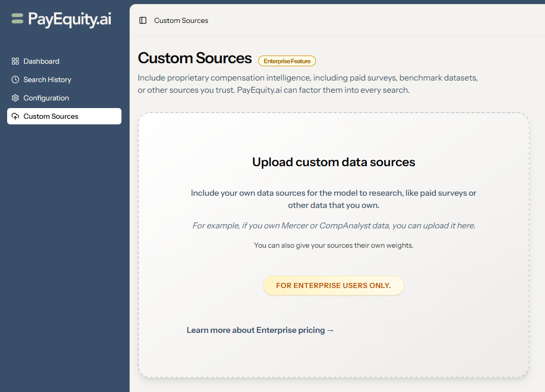
Task: Open Dashboard from the sidebar
Action: tap(41, 61)
